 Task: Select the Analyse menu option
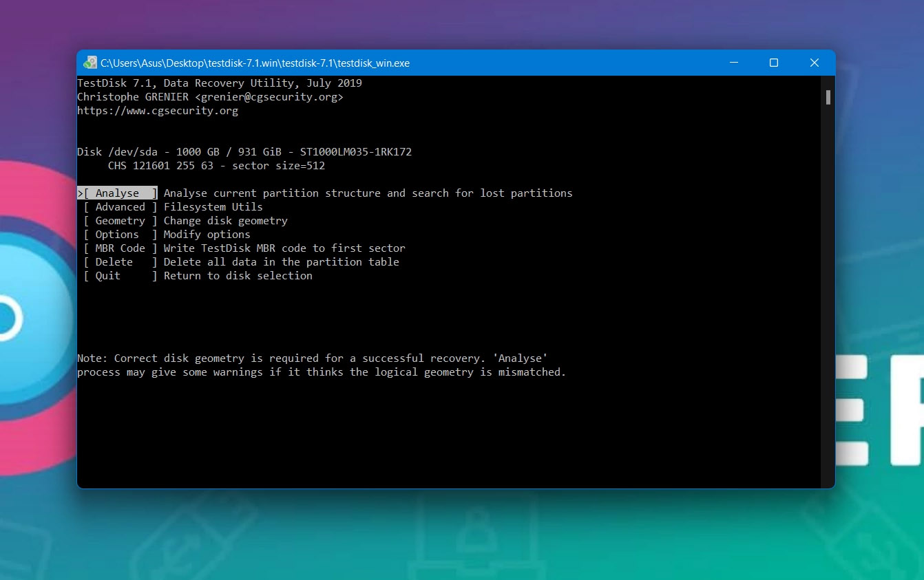(118, 193)
